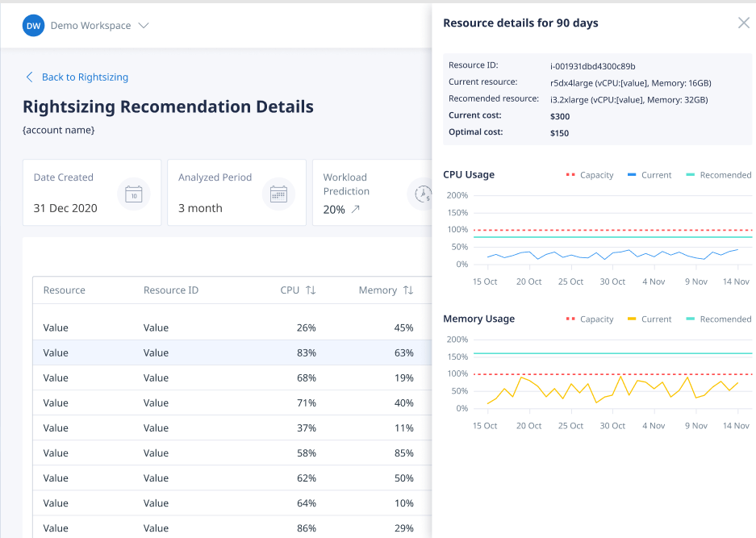Click the Back to Rightsizing link
The image size is (756, 538).
pyautogui.click(x=85, y=77)
